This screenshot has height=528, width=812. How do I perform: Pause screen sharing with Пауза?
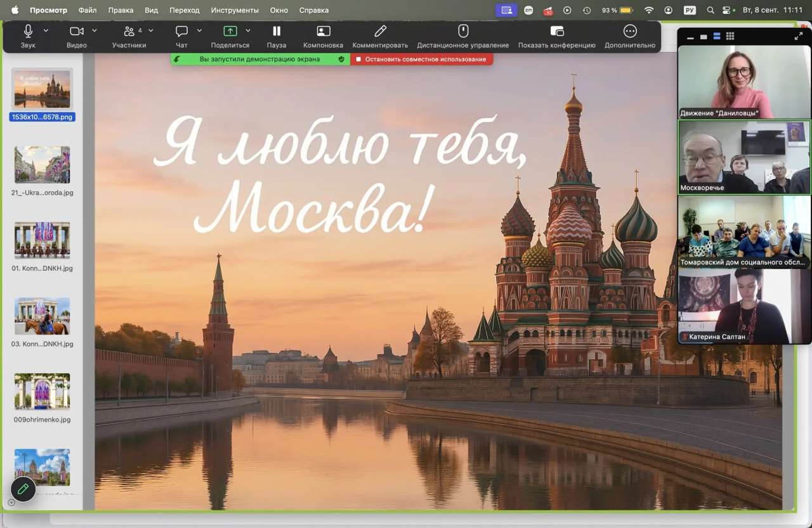tap(277, 31)
